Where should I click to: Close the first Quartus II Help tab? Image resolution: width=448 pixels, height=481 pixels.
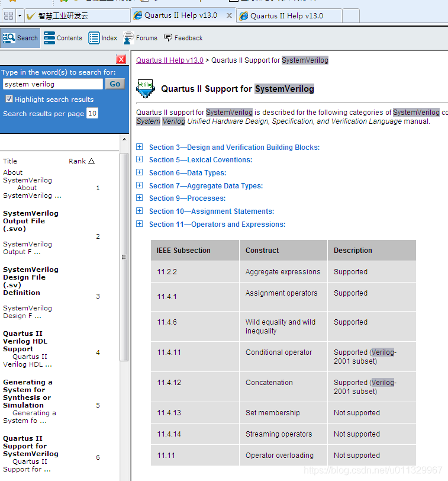[x=229, y=15]
